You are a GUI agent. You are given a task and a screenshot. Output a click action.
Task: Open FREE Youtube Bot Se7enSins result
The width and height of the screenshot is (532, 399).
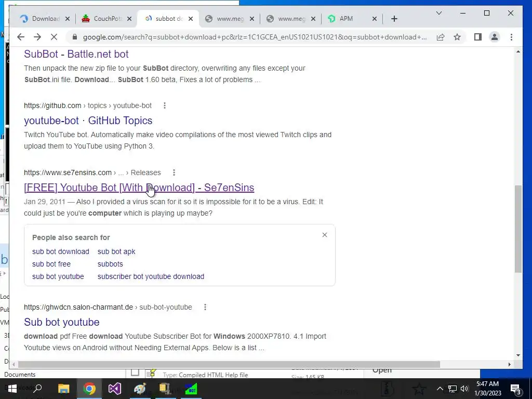pos(139,188)
